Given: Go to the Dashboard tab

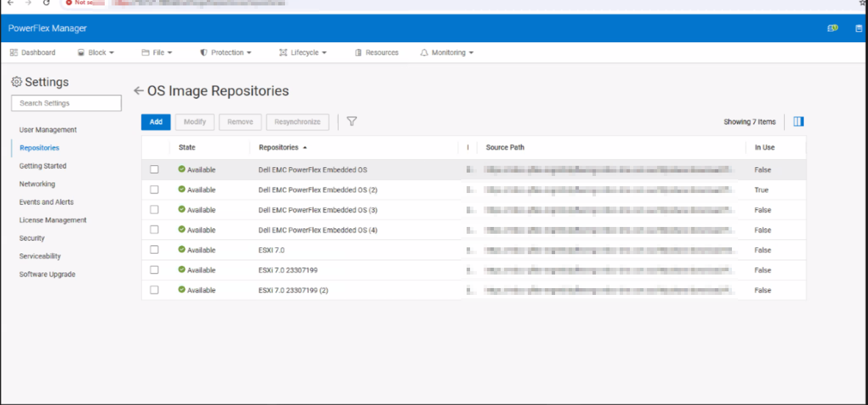Looking at the screenshot, I should pyautogui.click(x=33, y=52).
